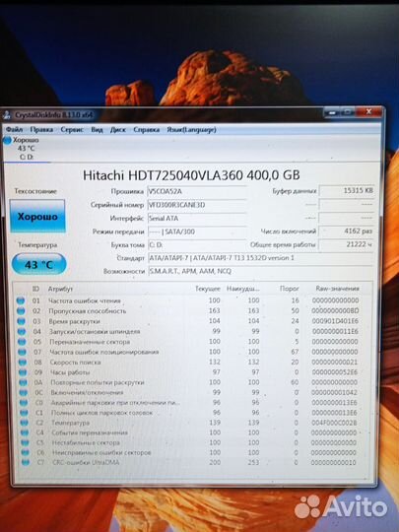Click status circle for attribute 09 power-on hours
The image size is (399, 532).
point(23,372)
